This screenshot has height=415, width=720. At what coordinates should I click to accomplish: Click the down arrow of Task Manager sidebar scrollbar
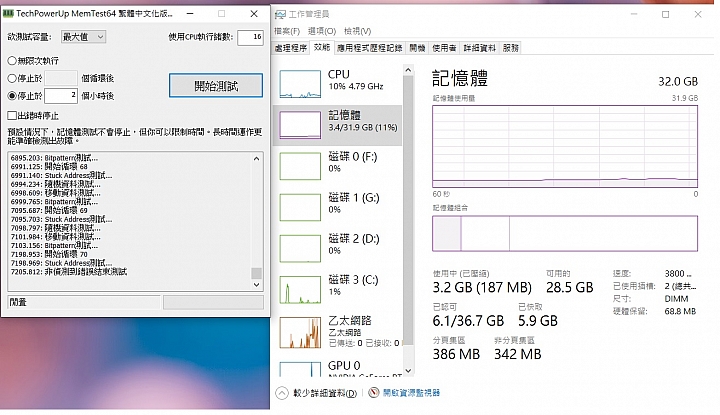pos(408,370)
